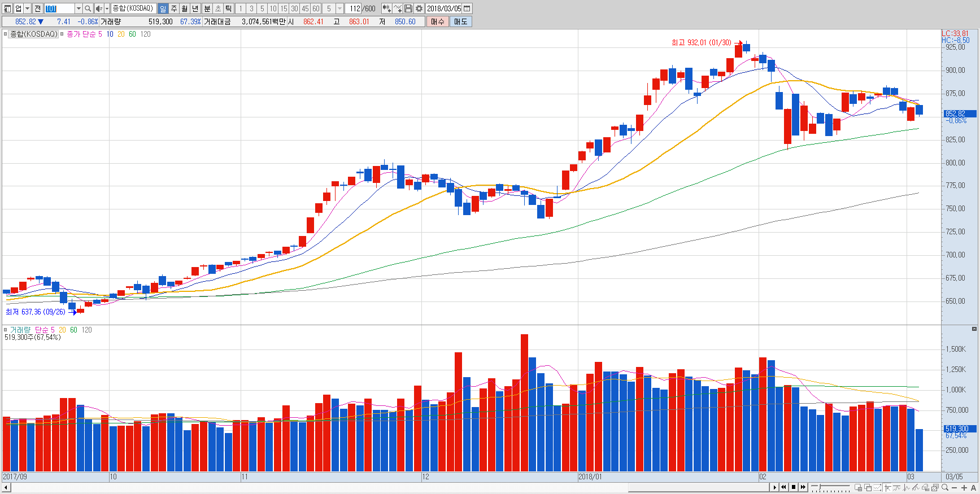The height and width of the screenshot is (494, 980).
Task: Select the tick (틱) chart tab
Action: coord(229,8)
